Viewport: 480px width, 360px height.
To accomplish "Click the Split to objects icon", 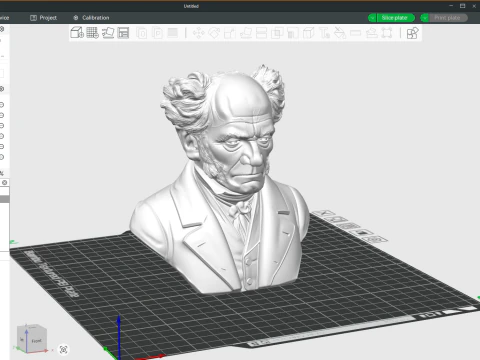I will coord(142,33).
